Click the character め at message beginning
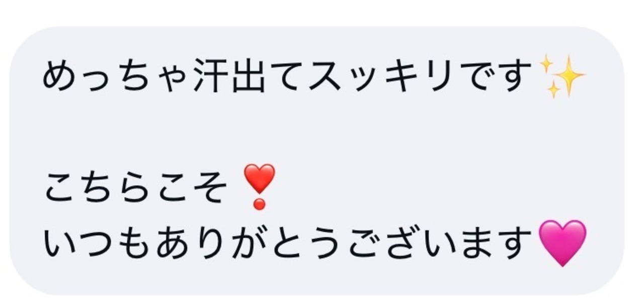 point(60,78)
